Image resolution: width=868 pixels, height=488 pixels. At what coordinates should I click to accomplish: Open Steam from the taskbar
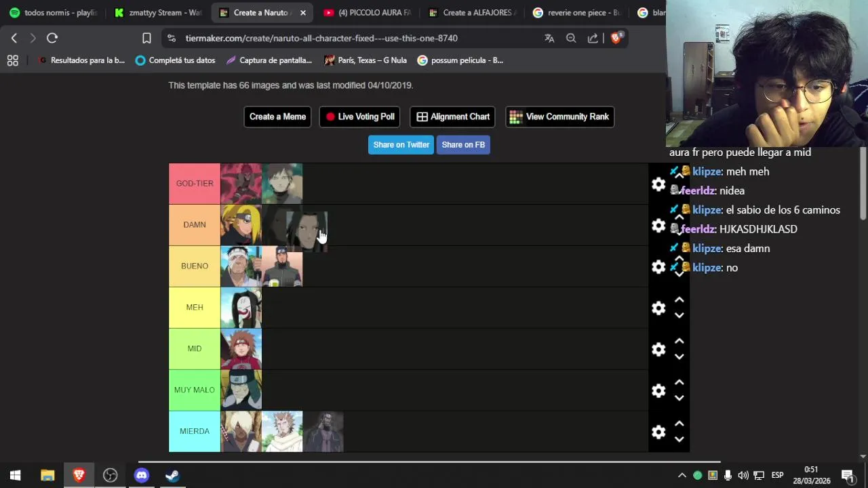[x=172, y=475]
